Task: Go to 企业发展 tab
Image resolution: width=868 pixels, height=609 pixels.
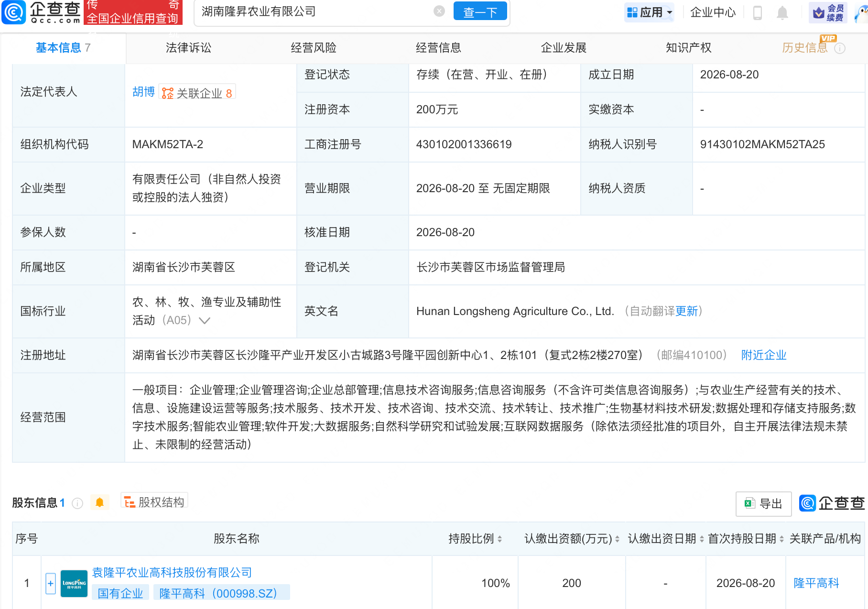Action: coord(564,48)
